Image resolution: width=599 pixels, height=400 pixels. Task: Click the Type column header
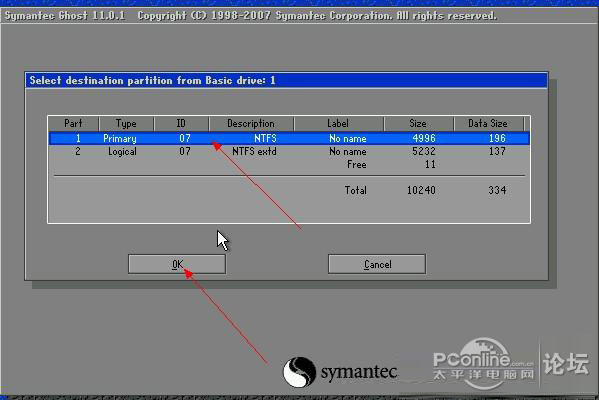click(126, 123)
